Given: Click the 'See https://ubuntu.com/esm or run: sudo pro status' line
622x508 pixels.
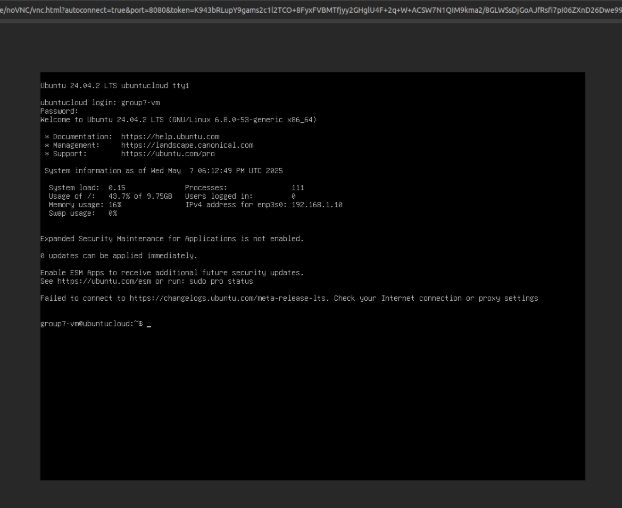Looking at the screenshot, I should pos(147,281).
